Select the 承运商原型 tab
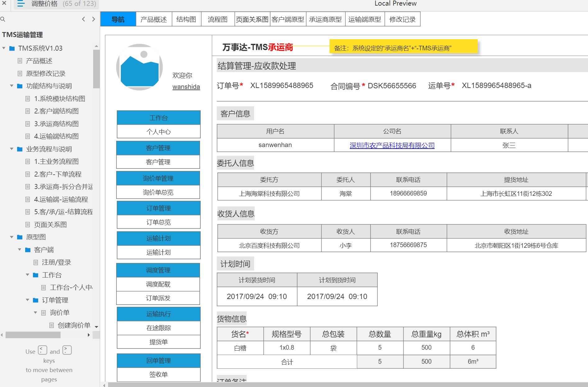588x387 pixels. [x=326, y=19]
